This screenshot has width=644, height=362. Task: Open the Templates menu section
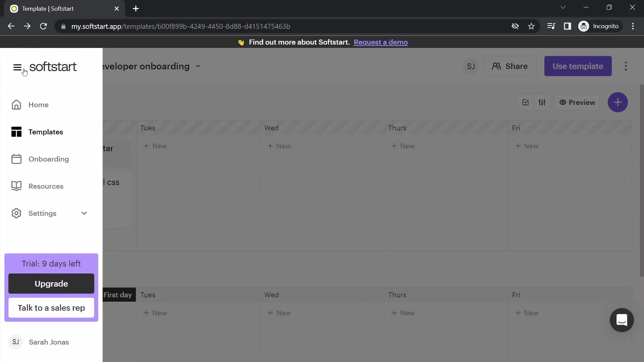46,132
